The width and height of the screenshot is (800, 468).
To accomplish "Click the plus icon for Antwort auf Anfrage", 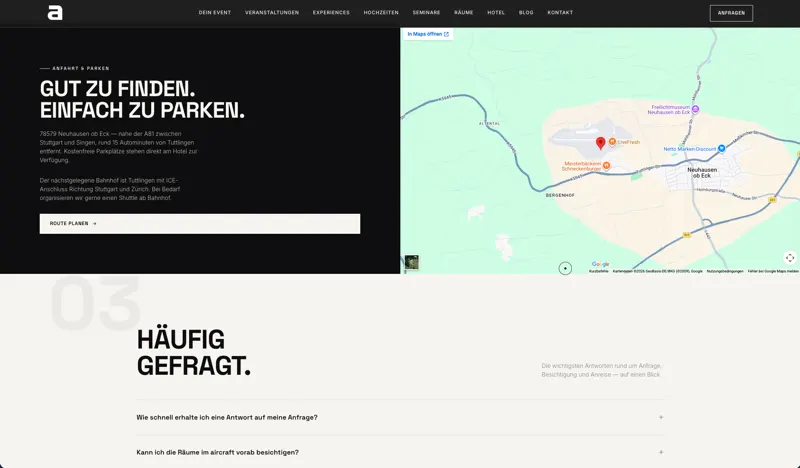I will pos(661,417).
